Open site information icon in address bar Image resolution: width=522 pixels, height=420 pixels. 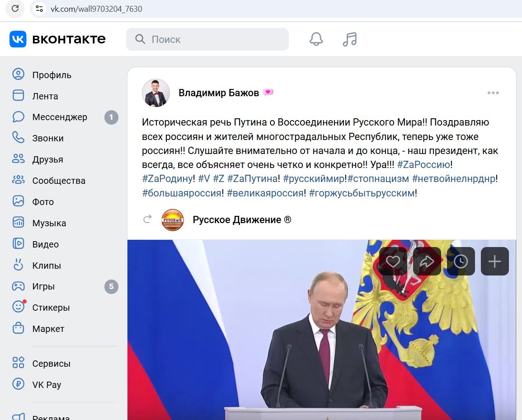pos(39,8)
